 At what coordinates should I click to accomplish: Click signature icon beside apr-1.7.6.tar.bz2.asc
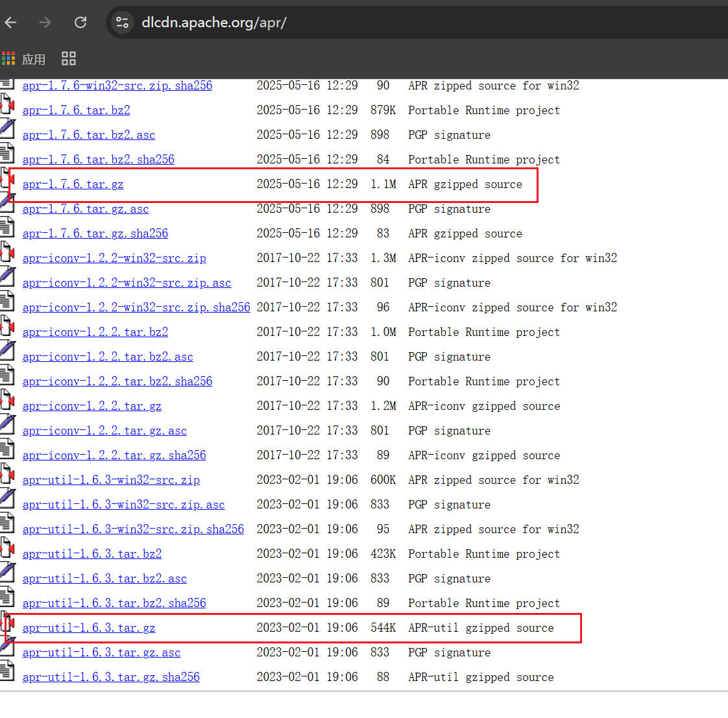7,128
